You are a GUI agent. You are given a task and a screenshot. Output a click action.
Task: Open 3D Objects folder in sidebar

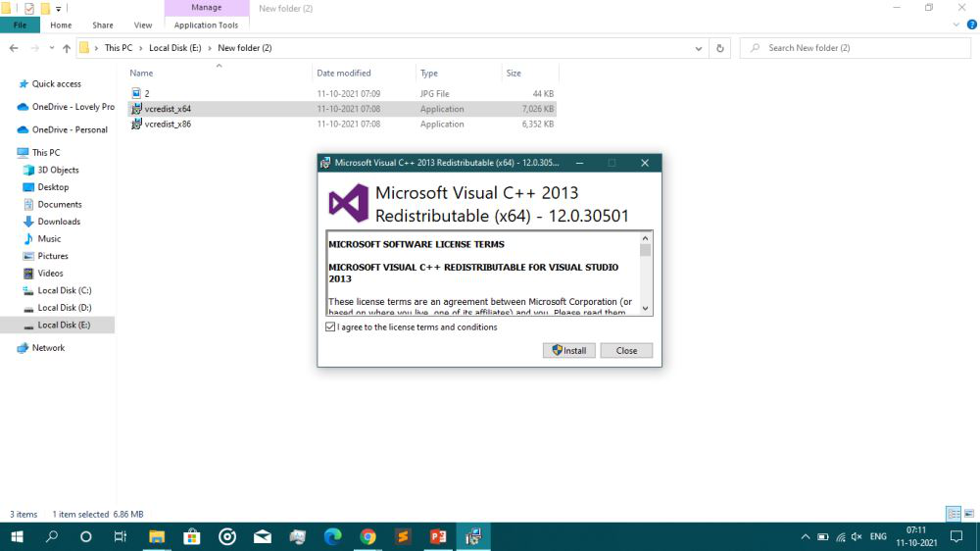(x=51, y=171)
